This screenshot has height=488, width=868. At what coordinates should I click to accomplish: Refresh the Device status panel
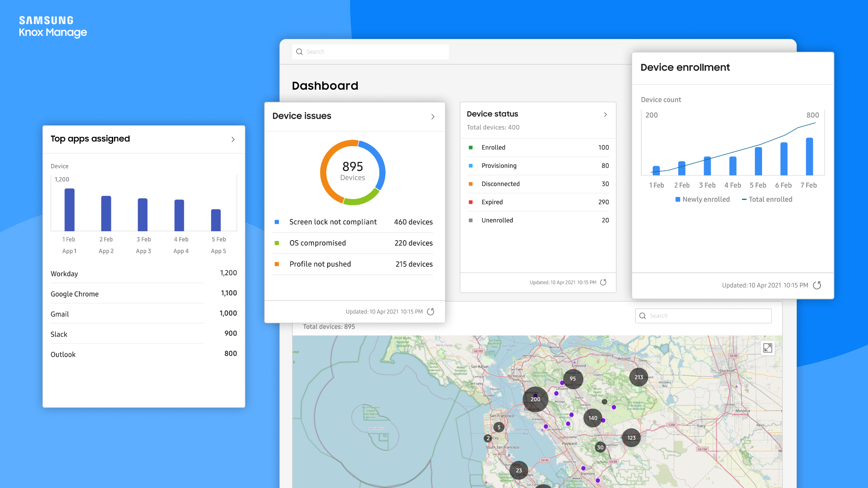point(604,283)
